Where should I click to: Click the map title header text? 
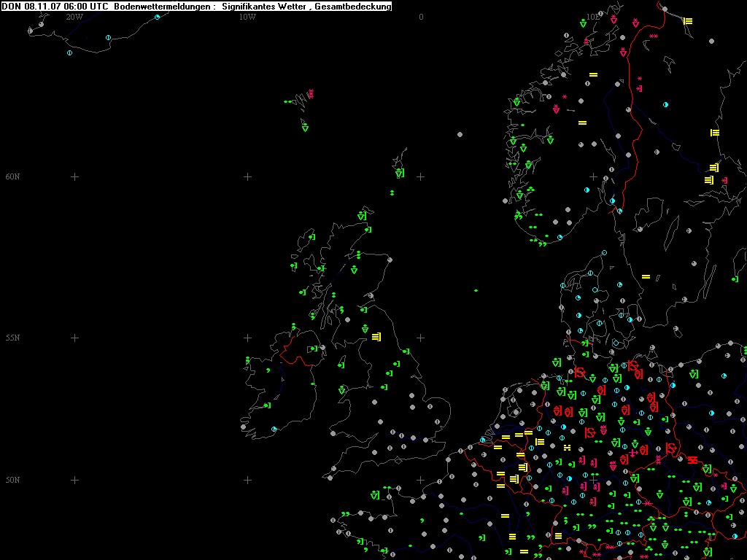(x=196, y=7)
